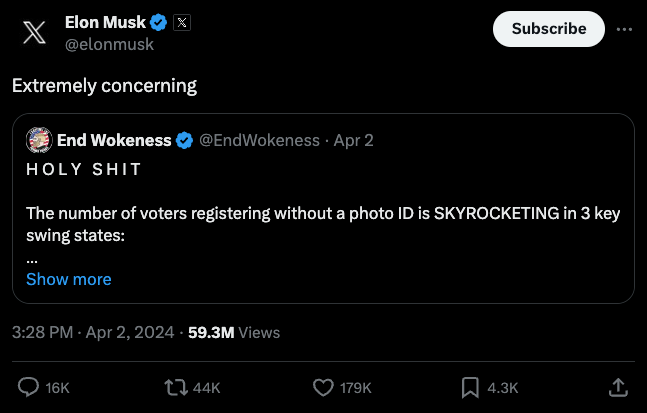
Task: Open the three-dot more options menu
Action: tap(624, 29)
